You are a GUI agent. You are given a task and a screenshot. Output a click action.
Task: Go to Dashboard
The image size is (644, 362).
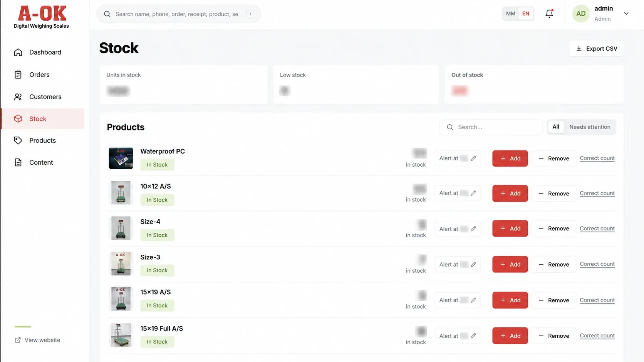pyautogui.click(x=43, y=52)
